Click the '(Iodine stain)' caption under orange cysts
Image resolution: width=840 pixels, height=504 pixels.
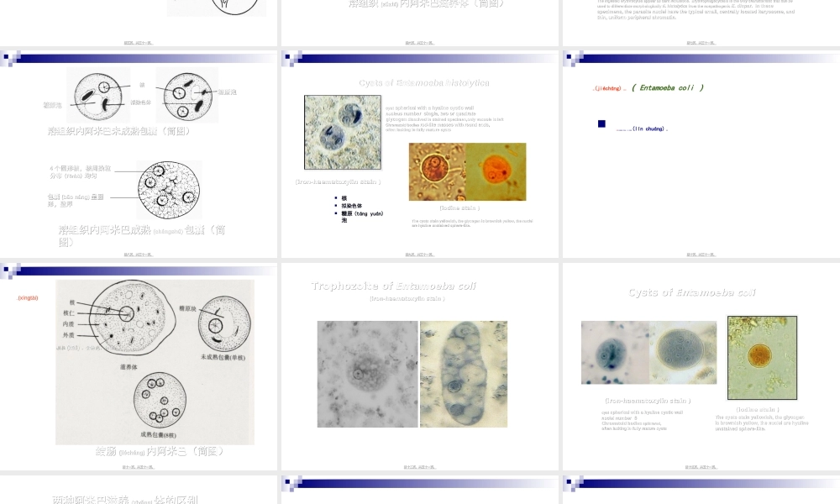459,207
